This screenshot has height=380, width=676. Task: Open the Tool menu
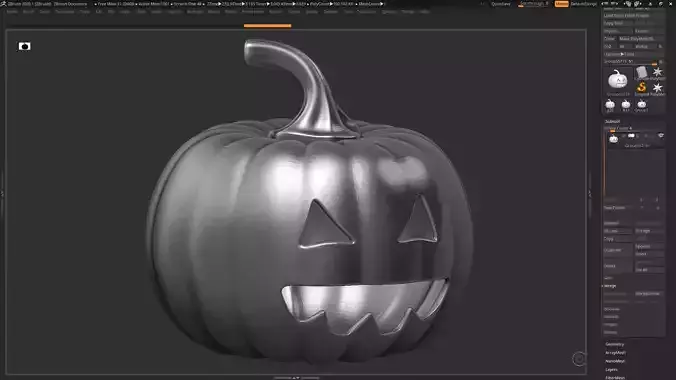348,12
